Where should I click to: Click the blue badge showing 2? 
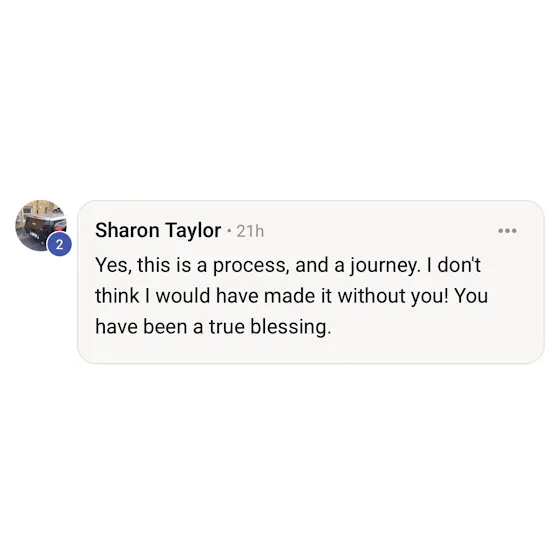[x=59, y=244]
